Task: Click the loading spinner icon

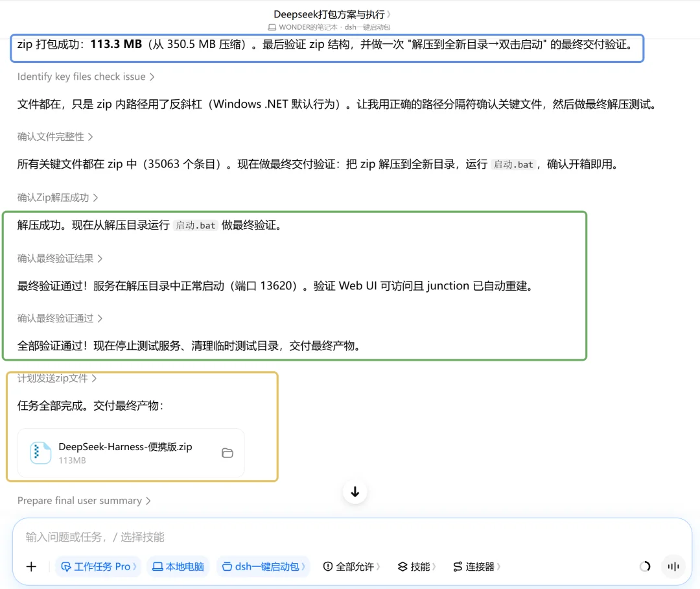Action: [x=645, y=567]
